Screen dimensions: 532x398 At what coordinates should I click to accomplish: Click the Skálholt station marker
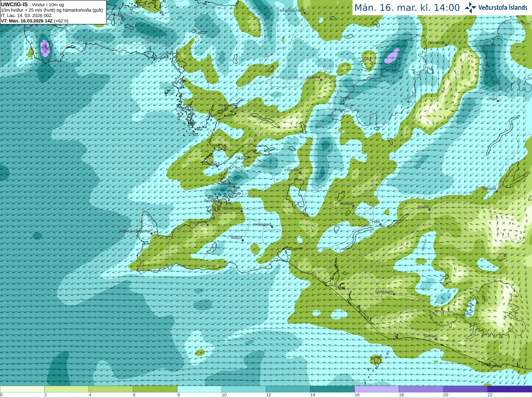click(x=353, y=206)
